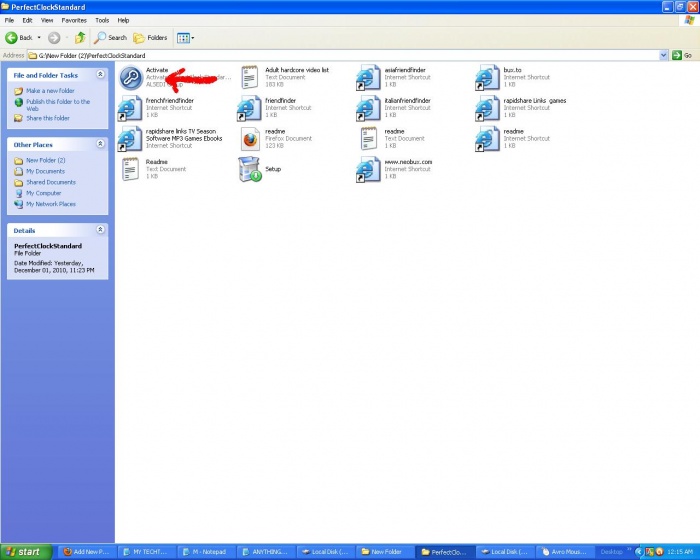The height and width of the screenshot is (560, 700).
Task: Open the Edit menu
Action: click(x=27, y=21)
